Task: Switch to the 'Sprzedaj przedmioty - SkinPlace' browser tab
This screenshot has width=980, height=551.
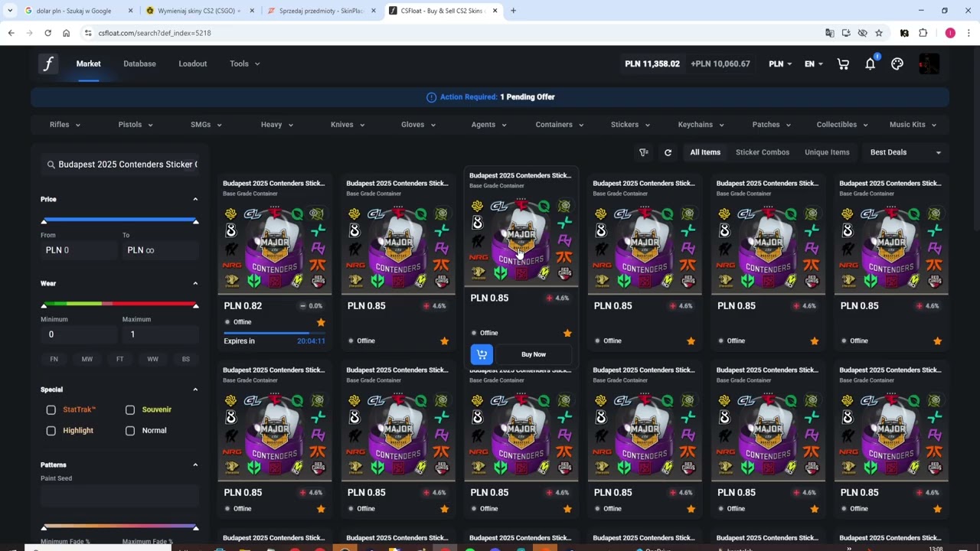Action: click(320, 11)
